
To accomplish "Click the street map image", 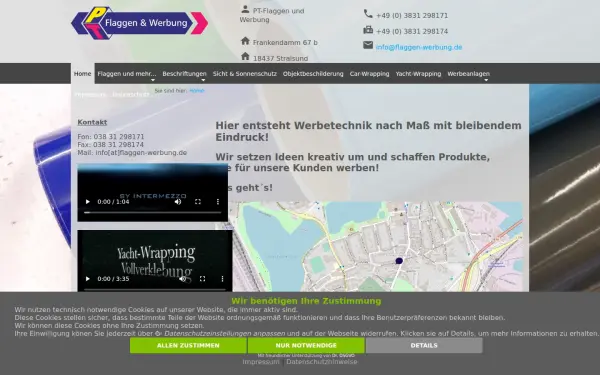I will tap(369, 247).
